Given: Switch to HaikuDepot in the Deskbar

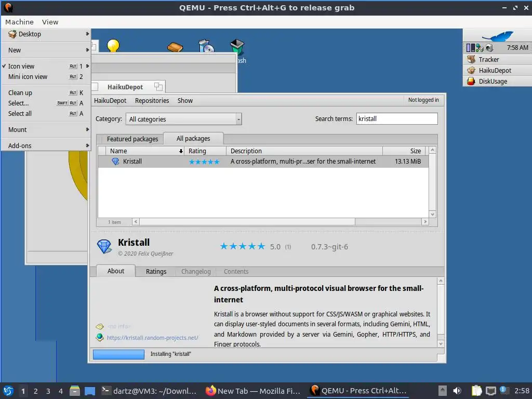Looking at the screenshot, I should tap(497, 70).
